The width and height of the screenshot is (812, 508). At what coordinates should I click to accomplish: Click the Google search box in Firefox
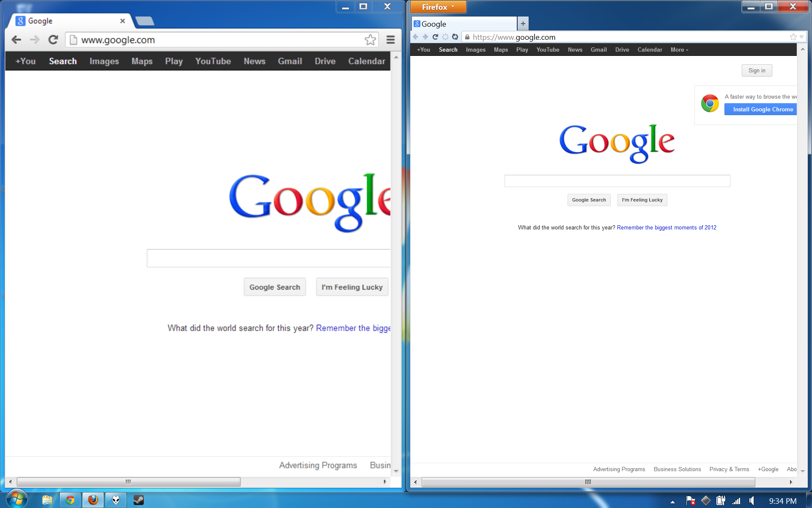pyautogui.click(x=617, y=181)
